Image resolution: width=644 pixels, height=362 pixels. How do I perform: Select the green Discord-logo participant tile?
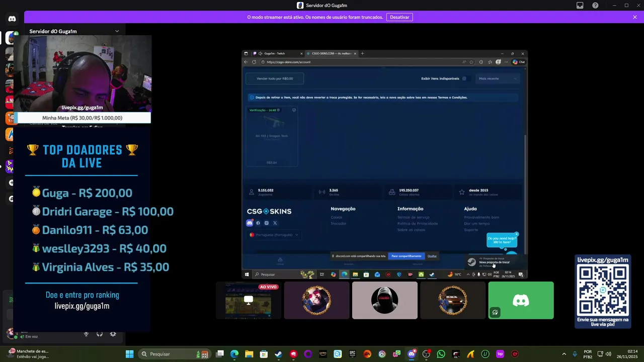pyautogui.click(x=521, y=300)
